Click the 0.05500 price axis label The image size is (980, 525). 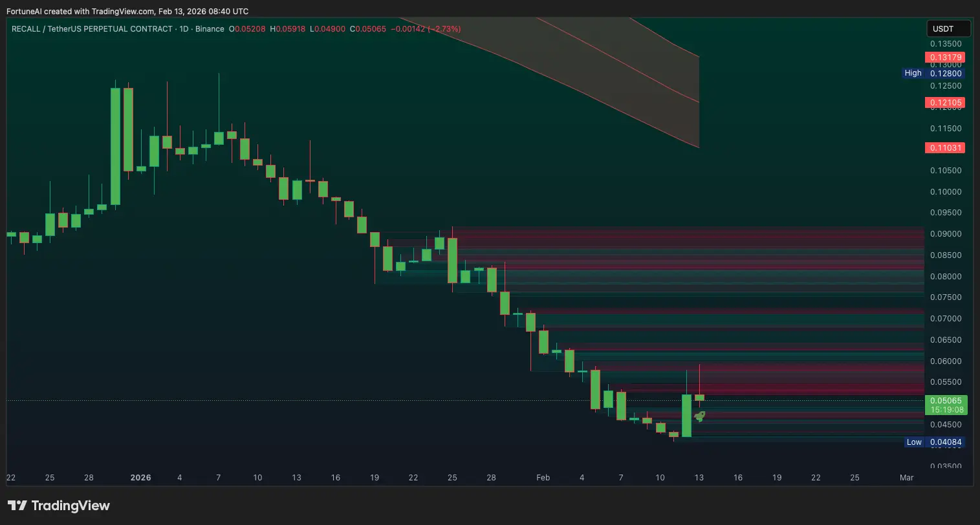946,382
